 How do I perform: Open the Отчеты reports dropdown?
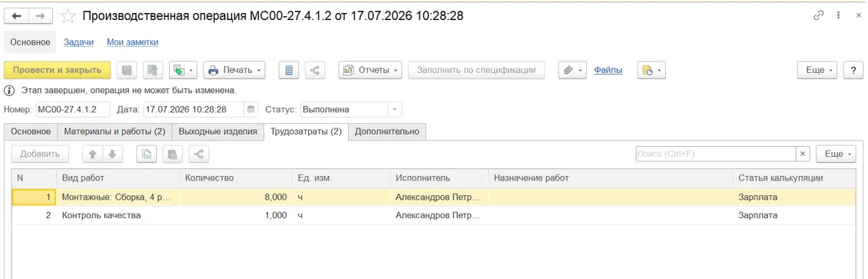[x=371, y=70]
